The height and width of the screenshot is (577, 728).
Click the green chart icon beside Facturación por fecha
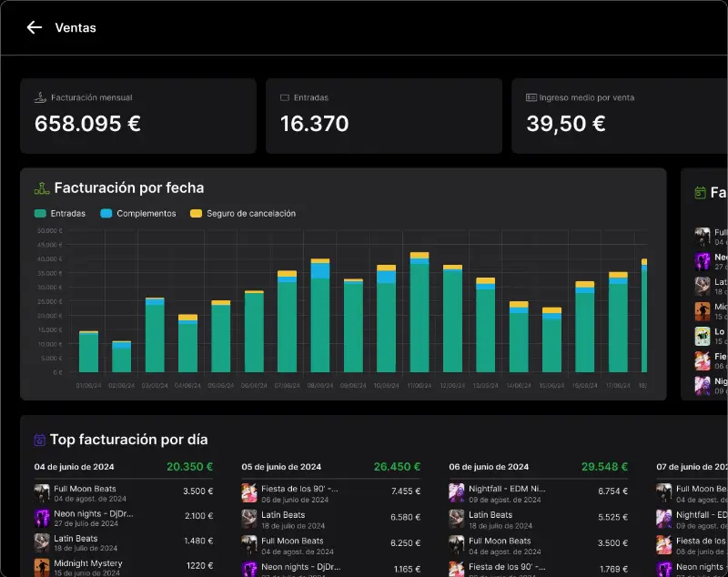[41, 188]
